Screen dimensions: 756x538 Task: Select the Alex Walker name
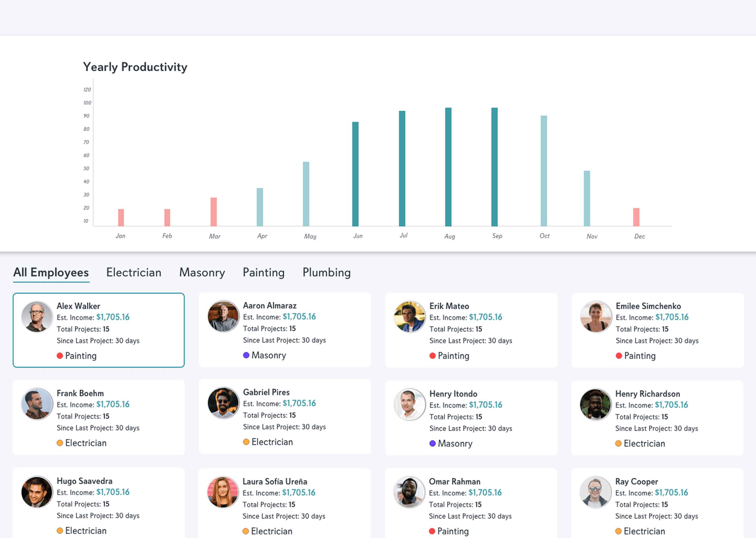78,306
